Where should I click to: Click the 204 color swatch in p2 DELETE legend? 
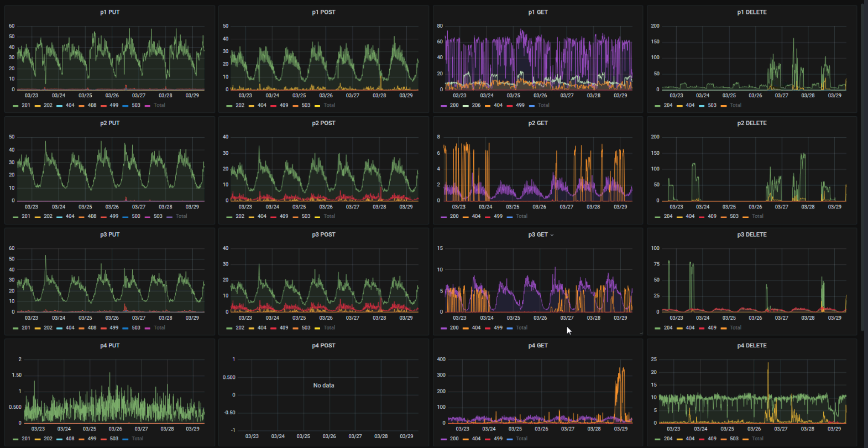[657, 217]
